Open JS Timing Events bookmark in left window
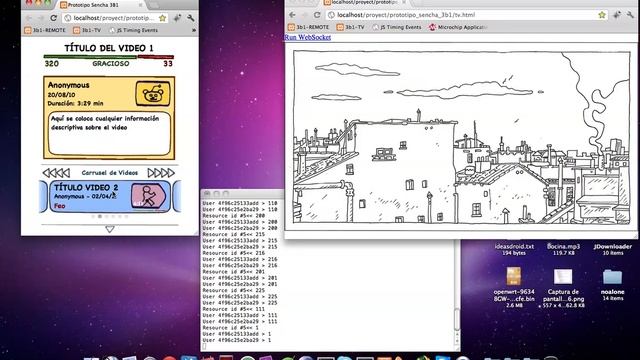Image resolution: width=640 pixels, height=360 pixels. pos(133,30)
